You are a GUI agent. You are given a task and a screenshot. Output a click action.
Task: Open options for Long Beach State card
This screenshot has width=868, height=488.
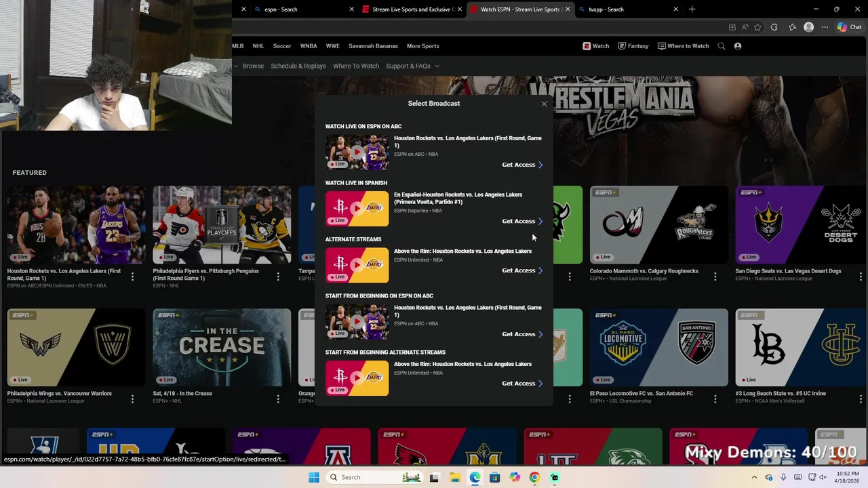861,399
